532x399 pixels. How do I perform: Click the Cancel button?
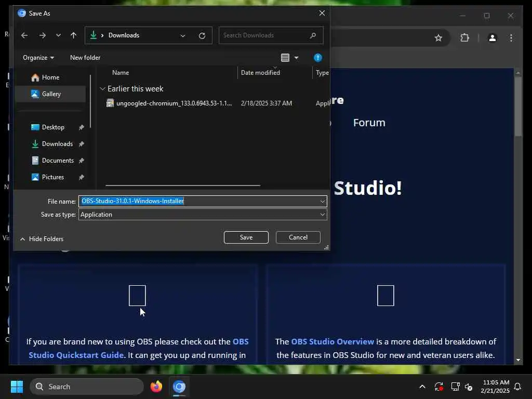(x=298, y=237)
